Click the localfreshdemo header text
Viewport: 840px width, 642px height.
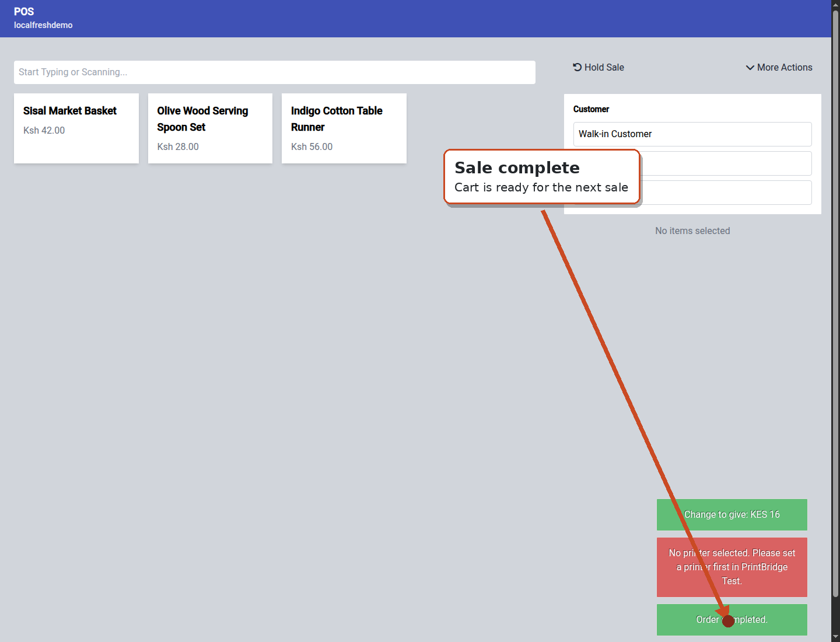click(43, 25)
